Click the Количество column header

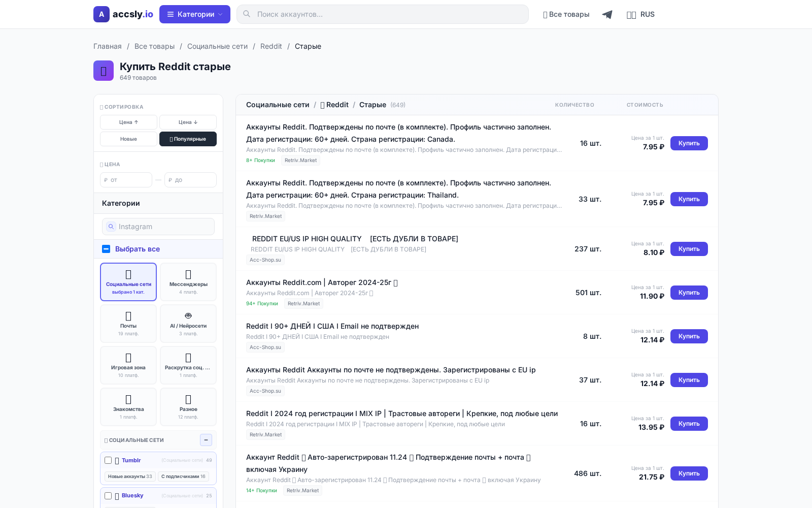[x=574, y=105]
